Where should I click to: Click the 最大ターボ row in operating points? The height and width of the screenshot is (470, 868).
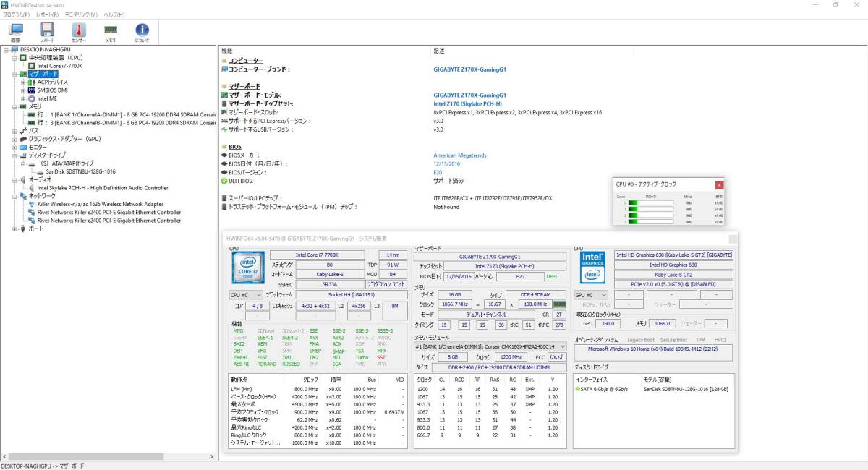pos(318,405)
